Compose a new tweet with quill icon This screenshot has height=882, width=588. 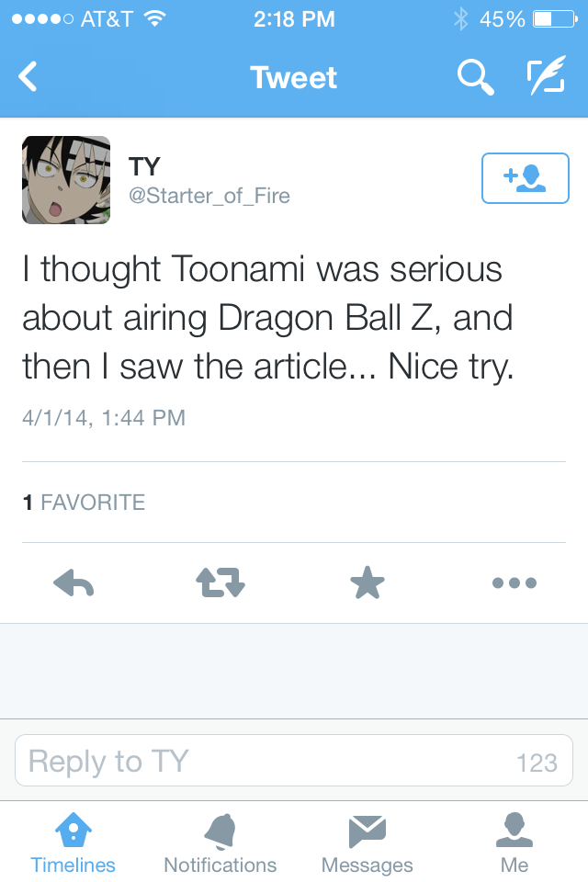(546, 74)
